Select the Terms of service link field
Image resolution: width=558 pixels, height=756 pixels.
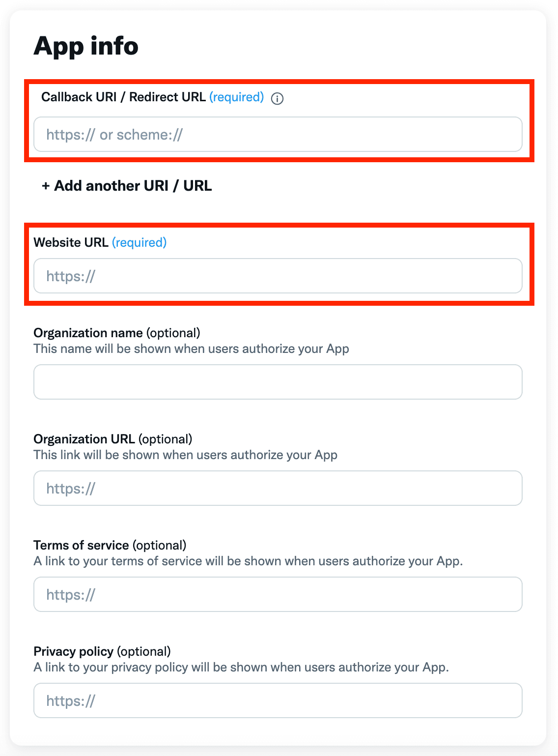(x=278, y=594)
